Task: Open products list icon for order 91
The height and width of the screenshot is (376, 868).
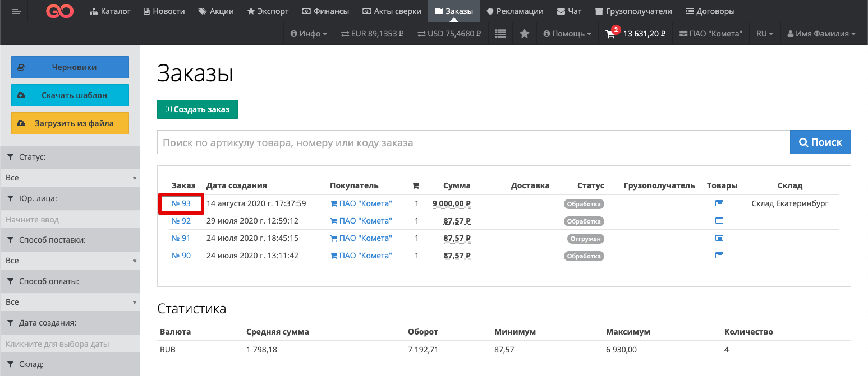Action: (719, 238)
